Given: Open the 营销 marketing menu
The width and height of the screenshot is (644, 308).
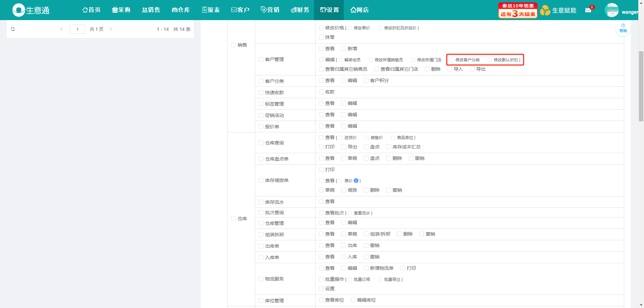Looking at the screenshot, I should [x=270, y=10].
